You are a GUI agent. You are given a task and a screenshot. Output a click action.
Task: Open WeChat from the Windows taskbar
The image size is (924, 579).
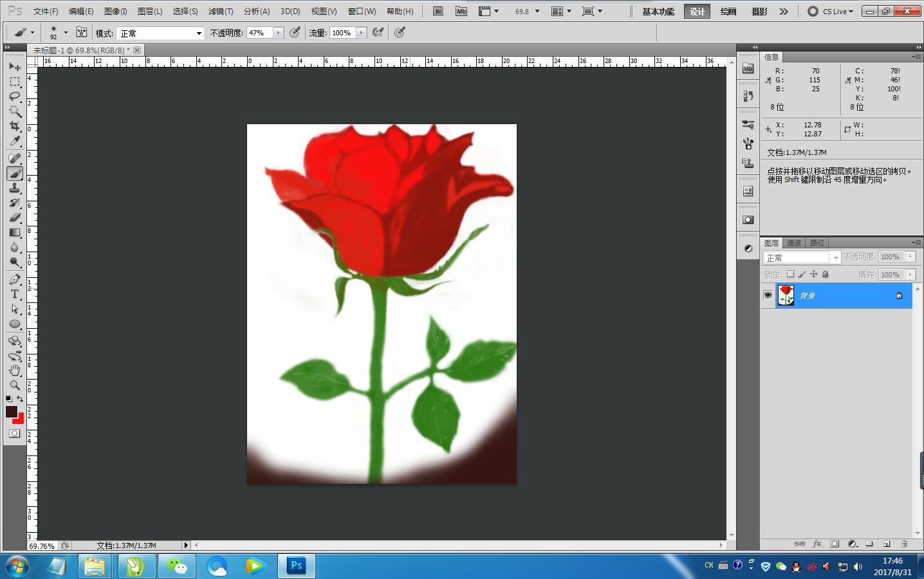tap(176, 566)
